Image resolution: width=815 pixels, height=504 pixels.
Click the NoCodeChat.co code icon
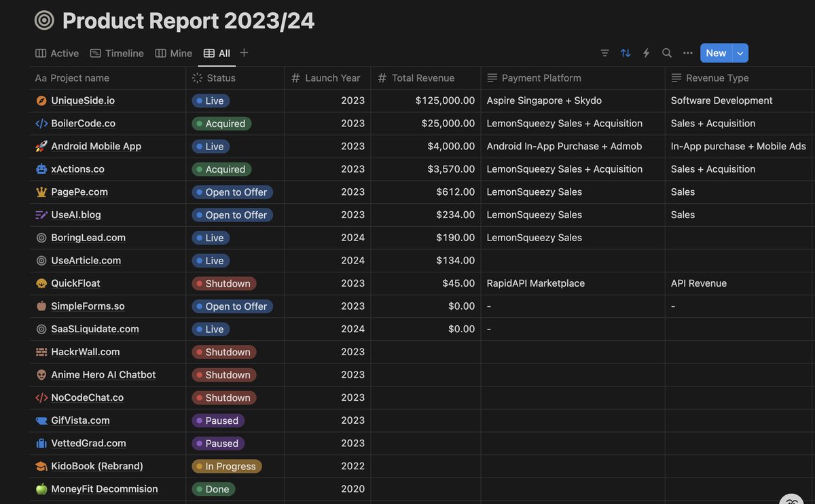point(41,397)
